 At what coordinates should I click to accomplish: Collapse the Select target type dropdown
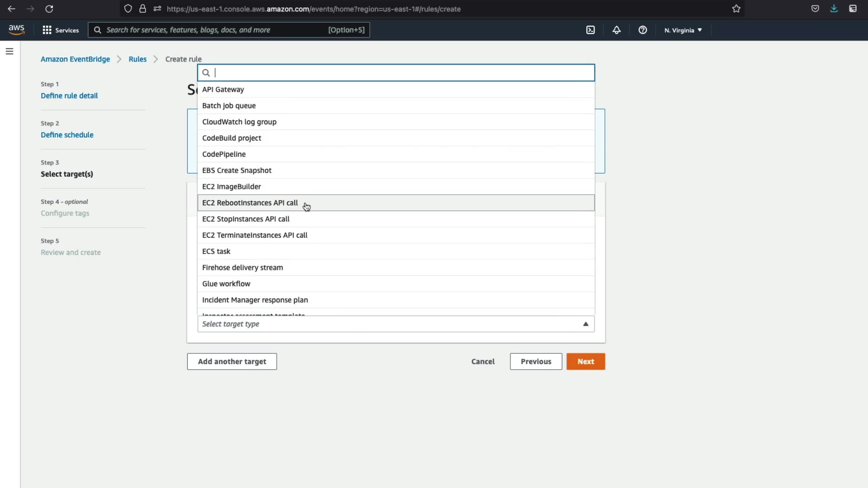coord(585,324)
